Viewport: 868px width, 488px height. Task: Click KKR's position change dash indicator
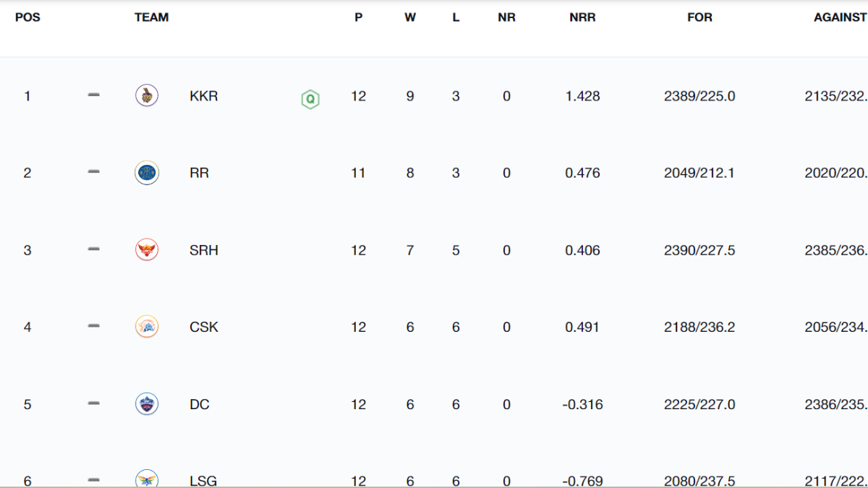pos(93,95)
